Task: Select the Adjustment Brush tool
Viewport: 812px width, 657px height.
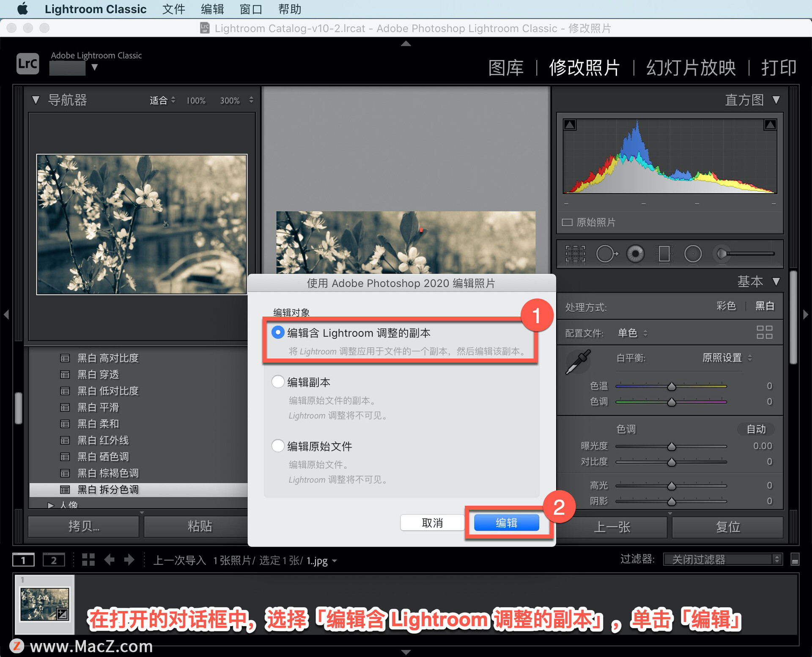Action: (x=744, y=254)
